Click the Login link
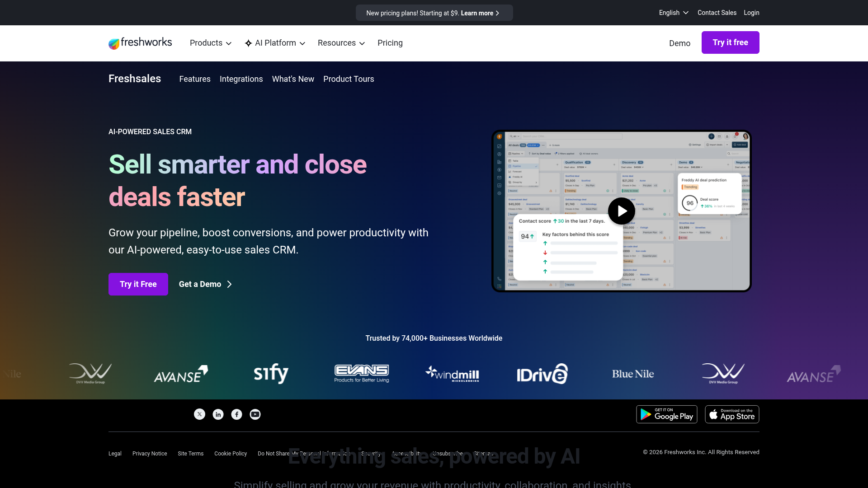Screen dimensions: 868x488 point(751,13)
